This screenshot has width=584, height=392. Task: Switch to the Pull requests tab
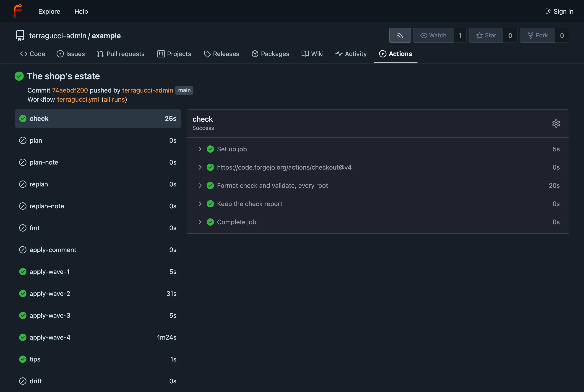(121, 54)
